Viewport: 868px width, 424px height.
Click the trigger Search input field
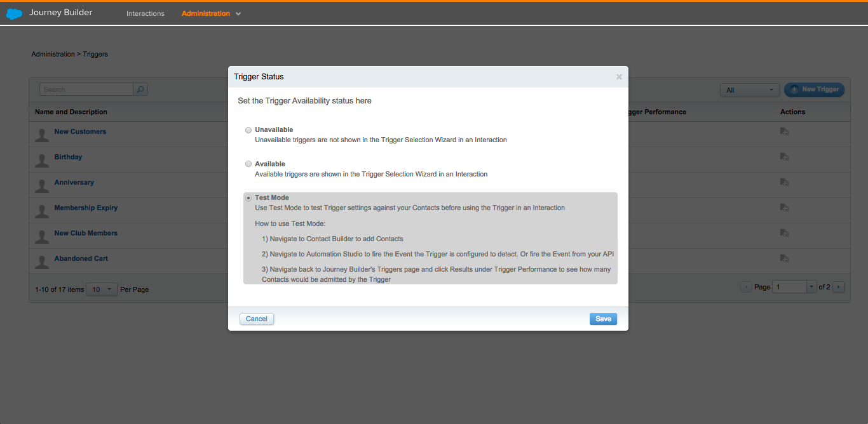click(86, 89)
